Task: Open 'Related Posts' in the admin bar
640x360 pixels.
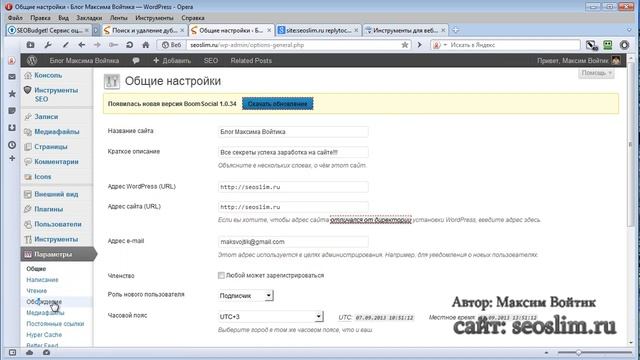Action: [x=251, y=60]
